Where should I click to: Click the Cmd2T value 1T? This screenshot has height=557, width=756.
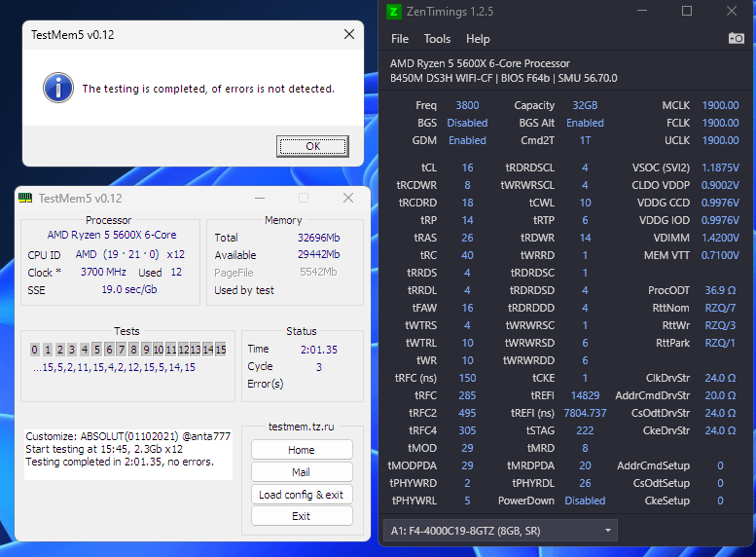coord(585,140)
